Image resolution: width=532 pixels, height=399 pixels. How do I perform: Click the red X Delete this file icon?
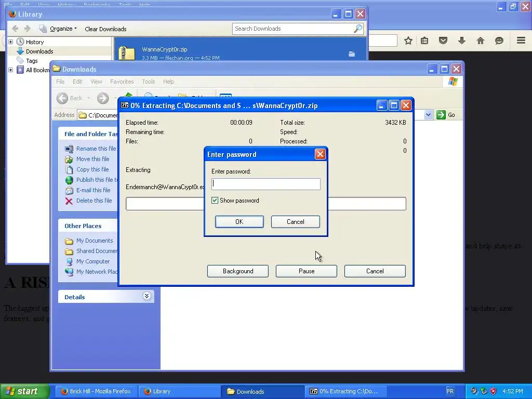[69, 201]
